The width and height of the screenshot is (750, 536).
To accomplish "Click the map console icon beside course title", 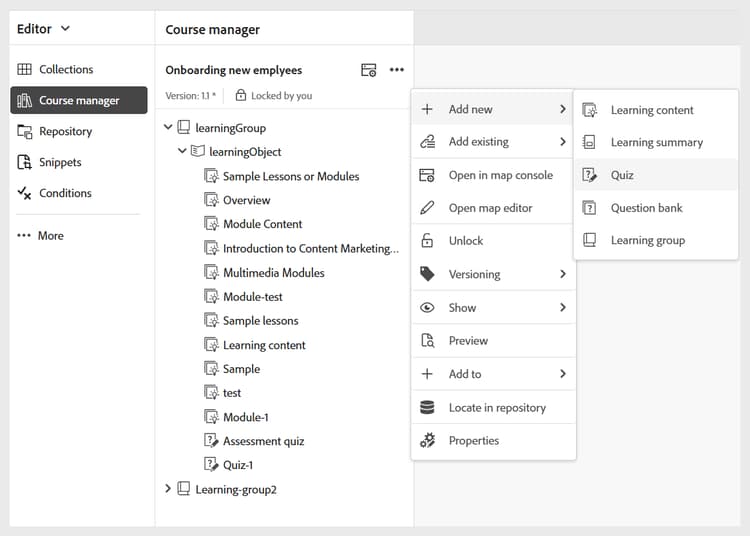I will (369, 70).
